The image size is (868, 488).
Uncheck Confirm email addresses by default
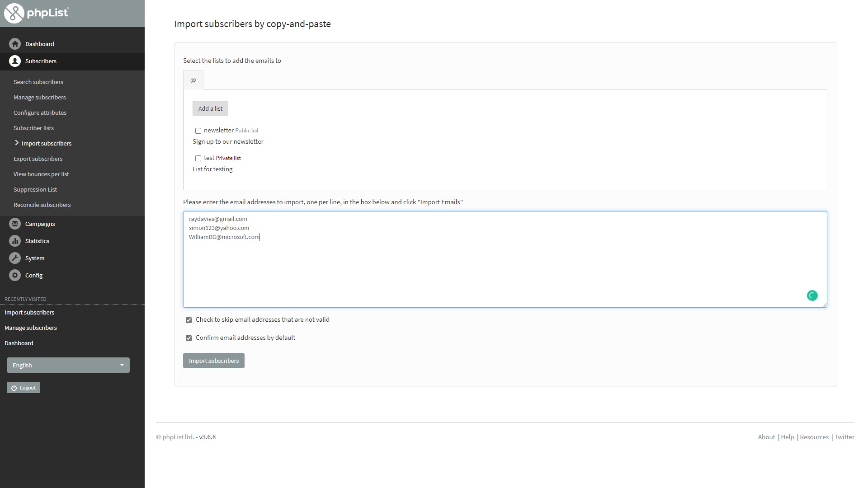click(x=189, y=338)
